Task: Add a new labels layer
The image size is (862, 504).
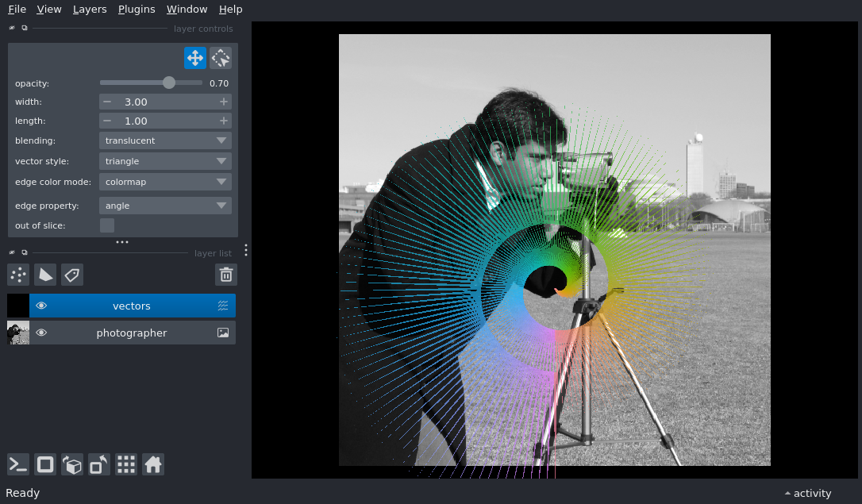Action: coord(72,275)
